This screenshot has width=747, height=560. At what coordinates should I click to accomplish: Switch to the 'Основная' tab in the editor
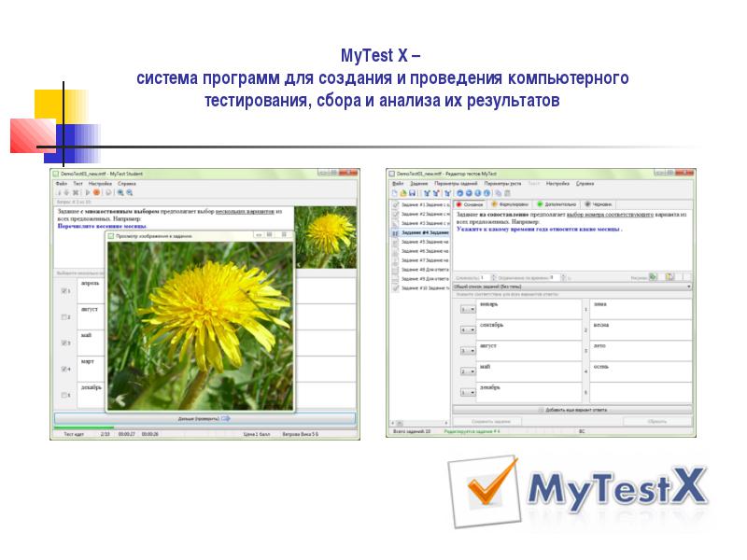coord(470,204)
